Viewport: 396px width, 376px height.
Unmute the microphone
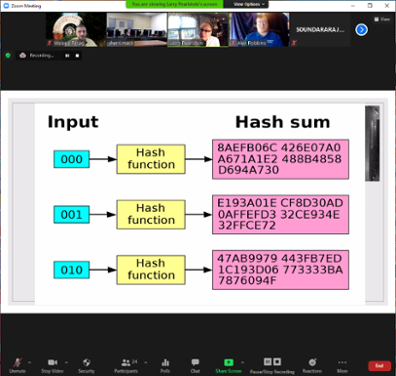(17, 365)
